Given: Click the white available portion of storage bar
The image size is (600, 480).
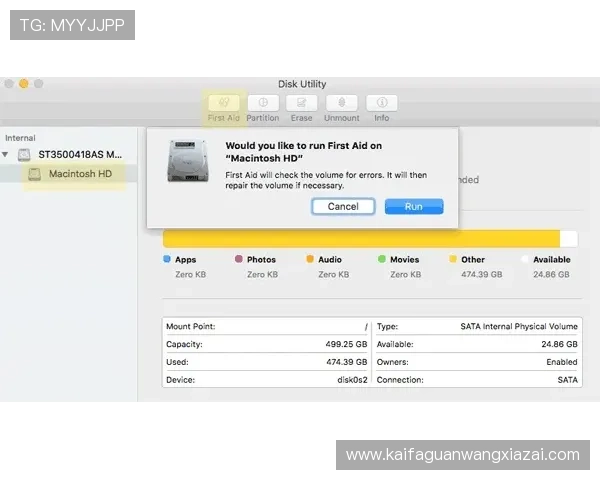Looking at the screenshot, I should point(569,238).
